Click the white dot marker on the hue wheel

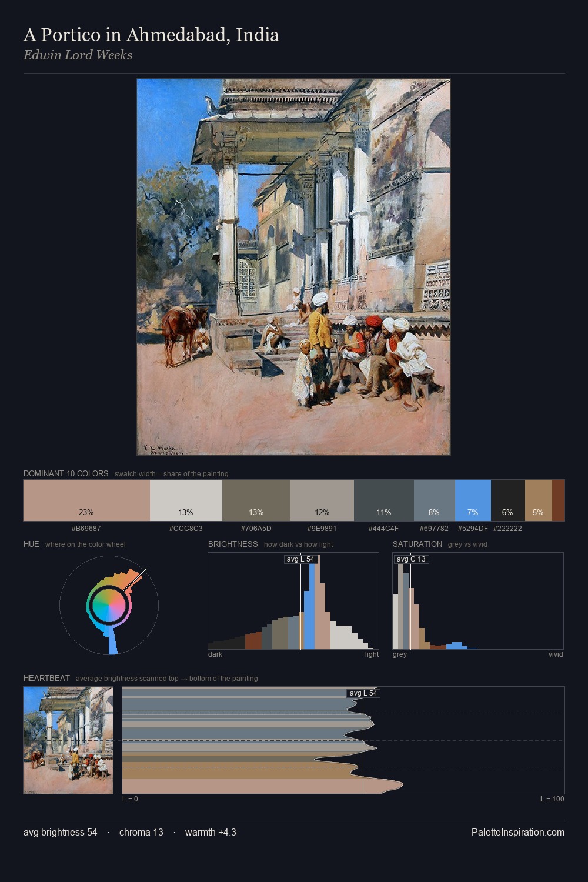(x=145, y=570)
